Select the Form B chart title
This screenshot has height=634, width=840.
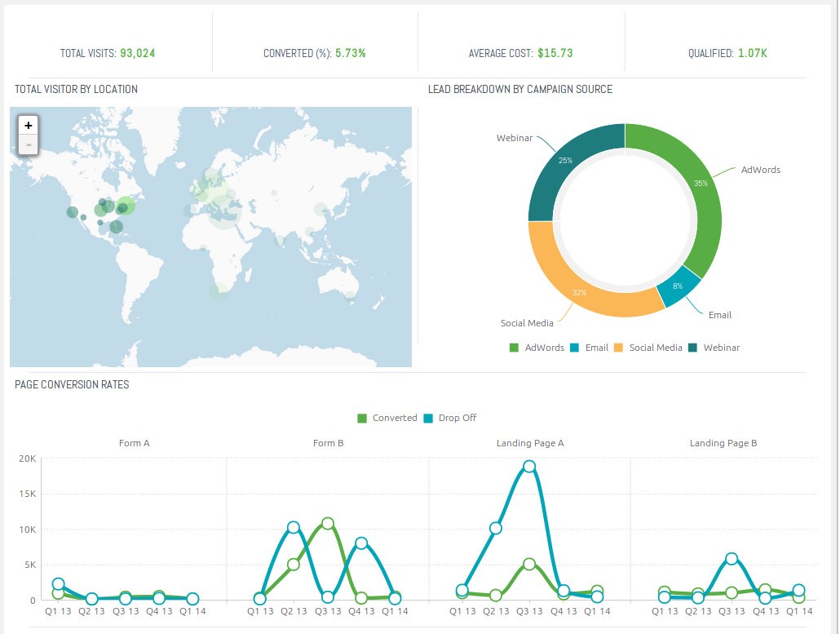click(328, 443)
